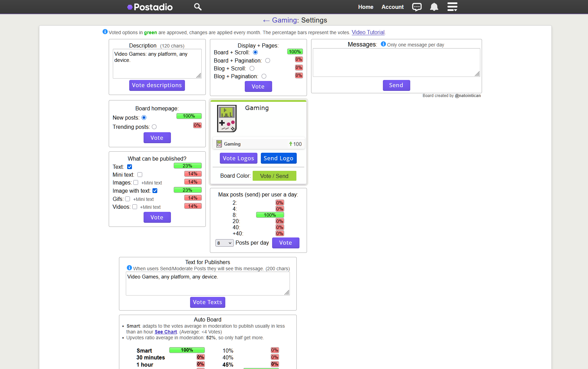Screen dimensions: 588x369
Task: Open the Posts per day dropdown
Action: (x=224, y=243)
